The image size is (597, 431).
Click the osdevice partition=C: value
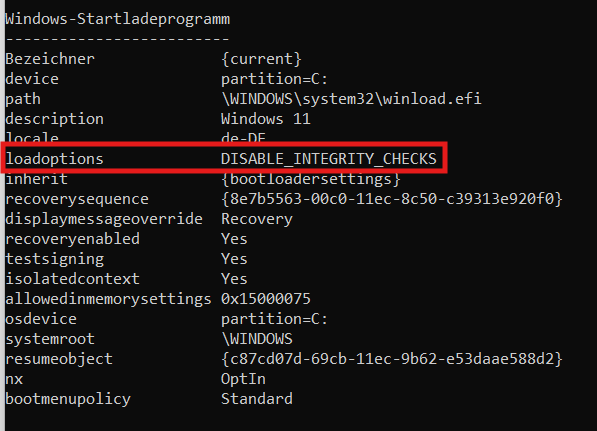(x=274, y=319)
